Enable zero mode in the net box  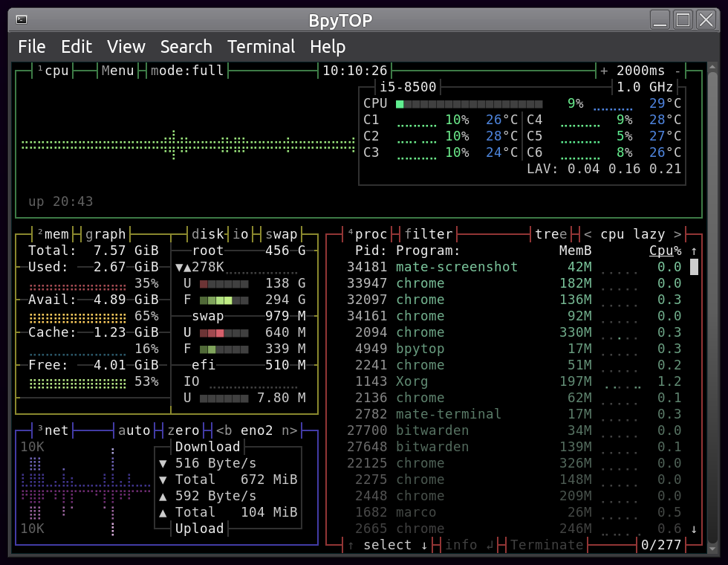[x=182, y=430]
